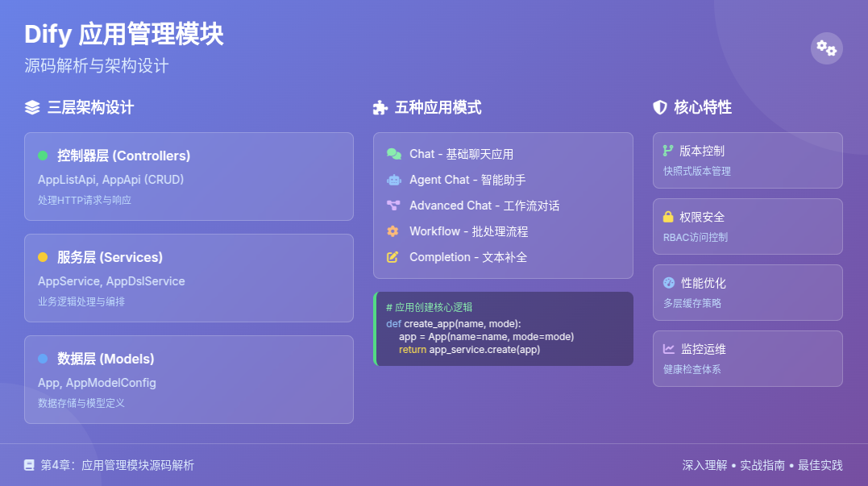Click the heading Dify 应用管理模块
Screen dimensions: 868x486
click(x=124, y=35)
